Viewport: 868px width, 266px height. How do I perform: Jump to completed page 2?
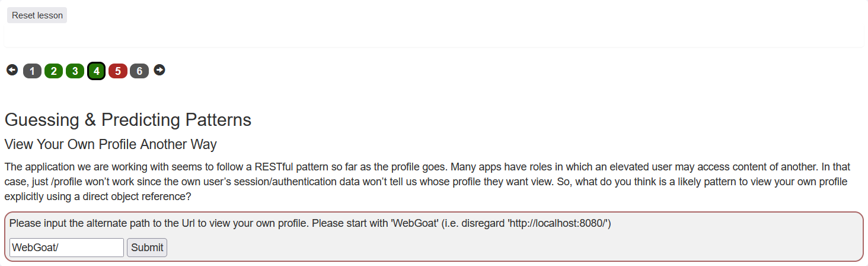click(x=53, y=71)
